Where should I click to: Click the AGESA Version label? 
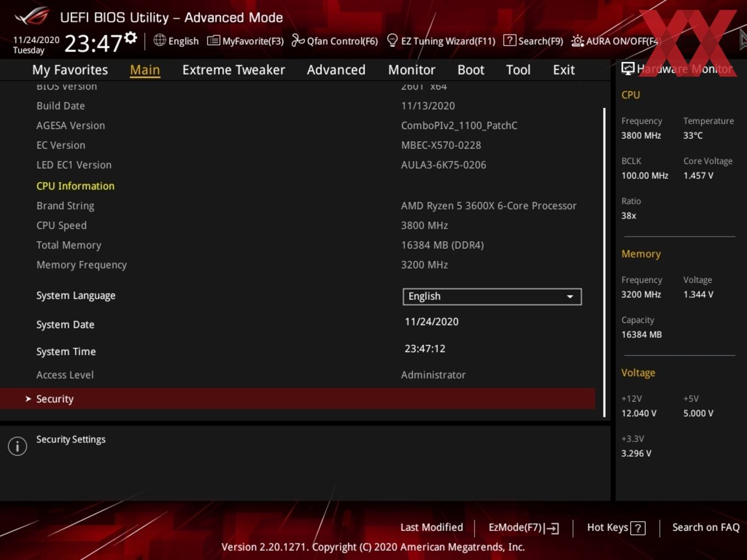click(x=70, y=125)
